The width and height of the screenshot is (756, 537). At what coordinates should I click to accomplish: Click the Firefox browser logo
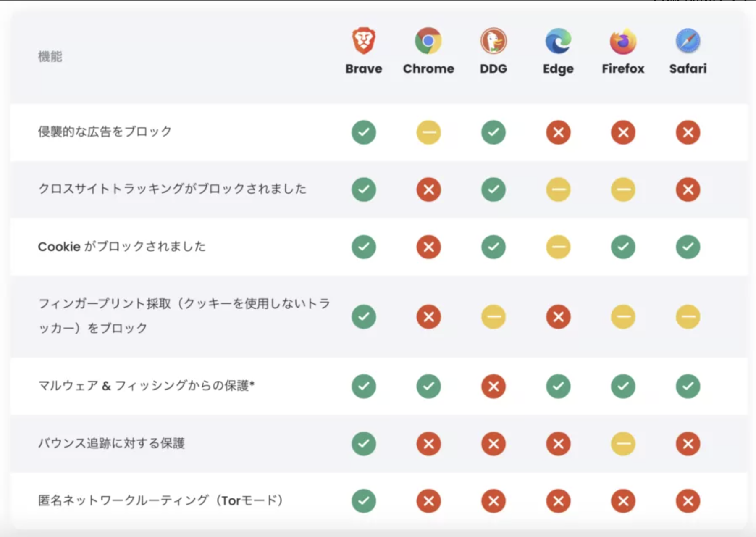tap(623, 41)
